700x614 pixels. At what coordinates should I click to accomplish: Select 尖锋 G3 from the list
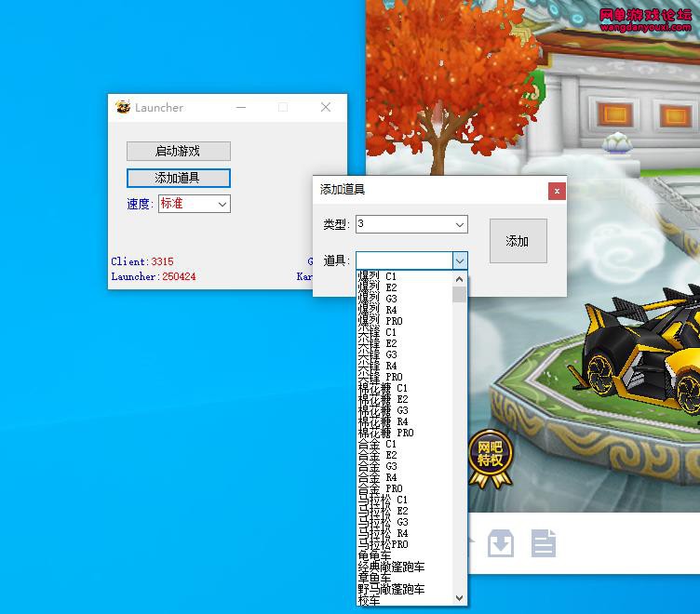(405, 354)
